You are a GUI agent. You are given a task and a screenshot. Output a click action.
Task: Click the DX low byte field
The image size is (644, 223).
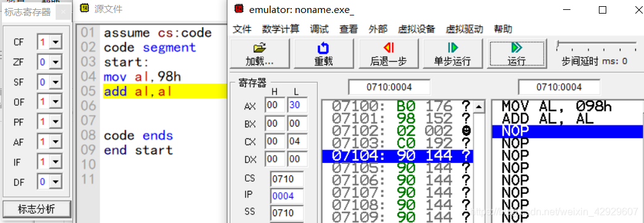(x=297, y=159)
